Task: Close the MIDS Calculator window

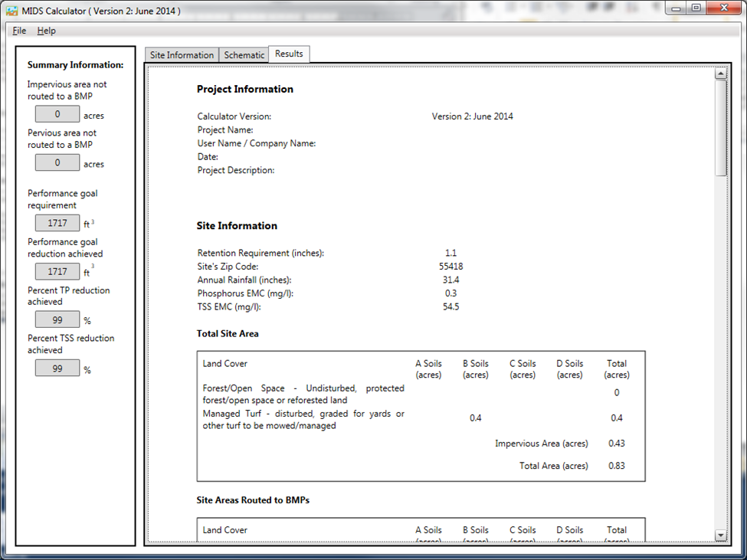Action: [x=722, y=8]
